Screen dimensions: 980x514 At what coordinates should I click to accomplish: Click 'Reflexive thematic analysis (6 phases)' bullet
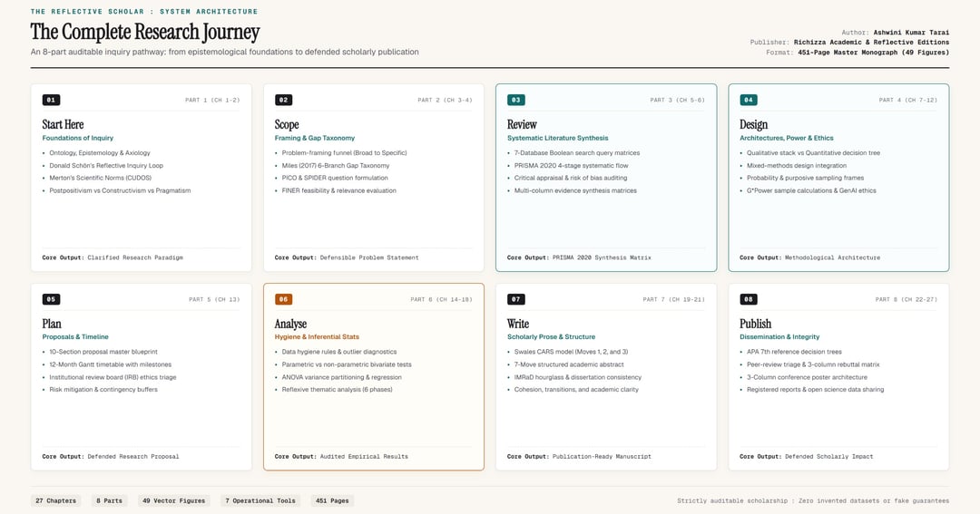pyautogui.click(x=338, y=390)
